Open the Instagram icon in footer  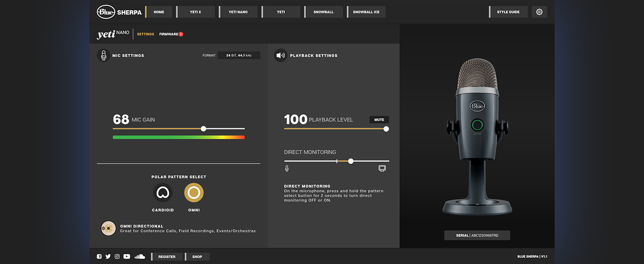click(x=117, y=257)
